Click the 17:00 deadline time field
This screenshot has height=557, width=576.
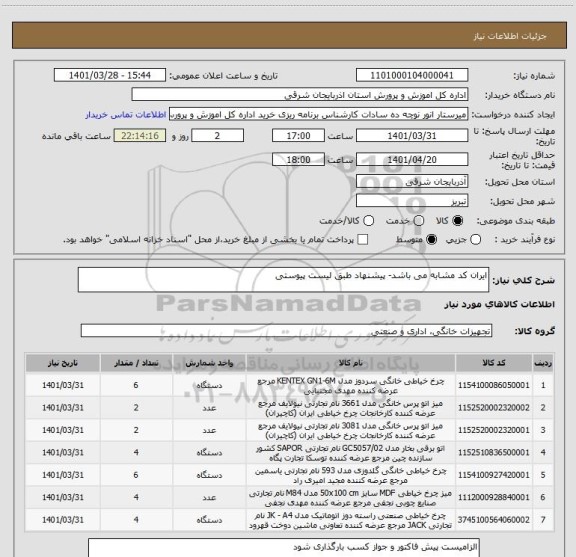pos(298,136)
